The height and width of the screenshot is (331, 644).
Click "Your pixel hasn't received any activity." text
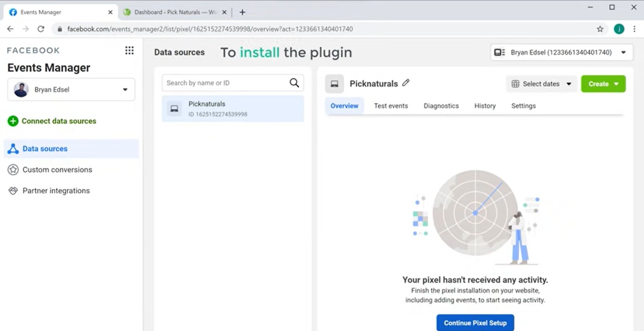click(x=475, y=280)
